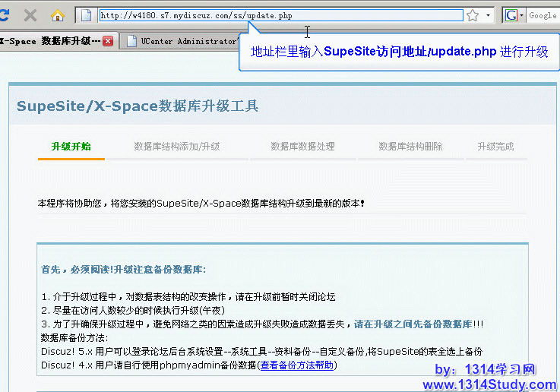Close the X-Space database upgrade tab

108,41
